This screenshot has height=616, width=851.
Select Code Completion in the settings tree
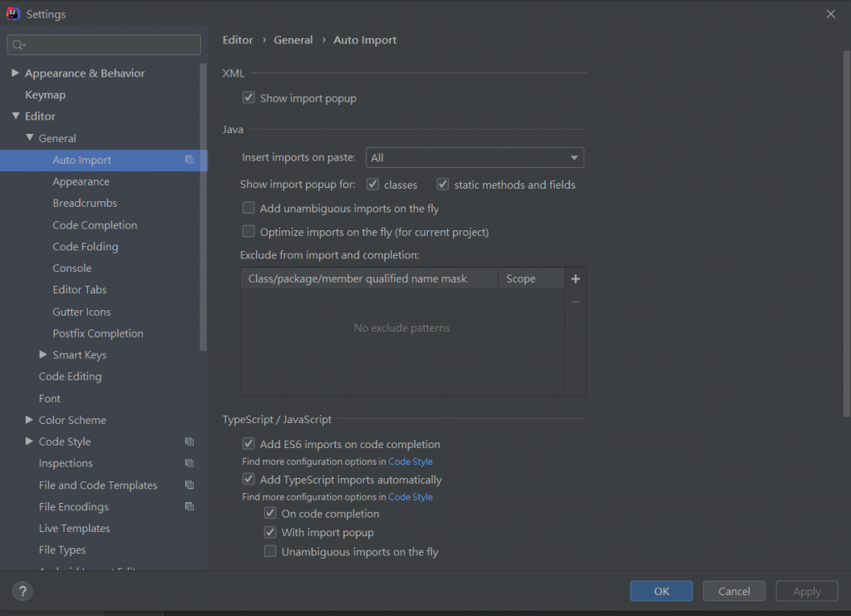pyautogui.click(x=95, y=225)
